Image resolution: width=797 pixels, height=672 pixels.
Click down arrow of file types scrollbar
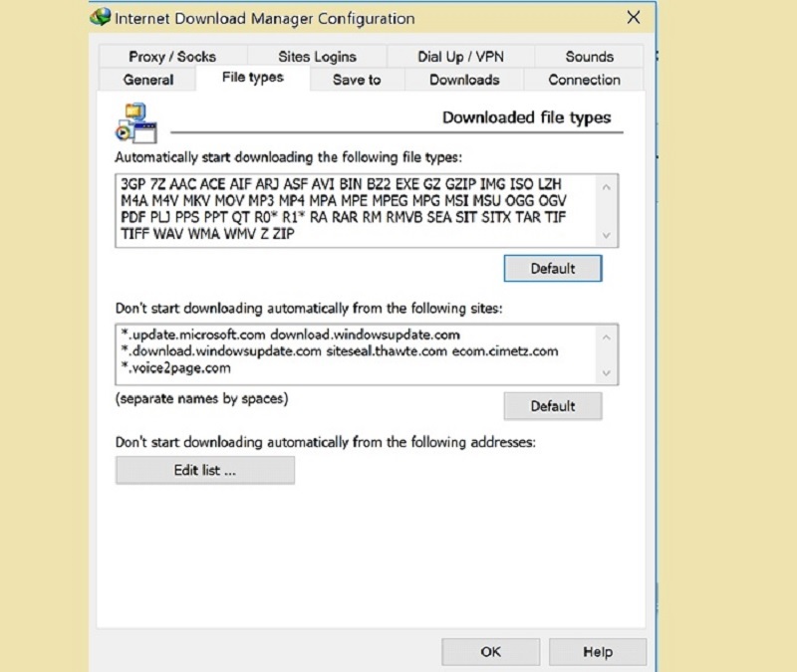606,235
